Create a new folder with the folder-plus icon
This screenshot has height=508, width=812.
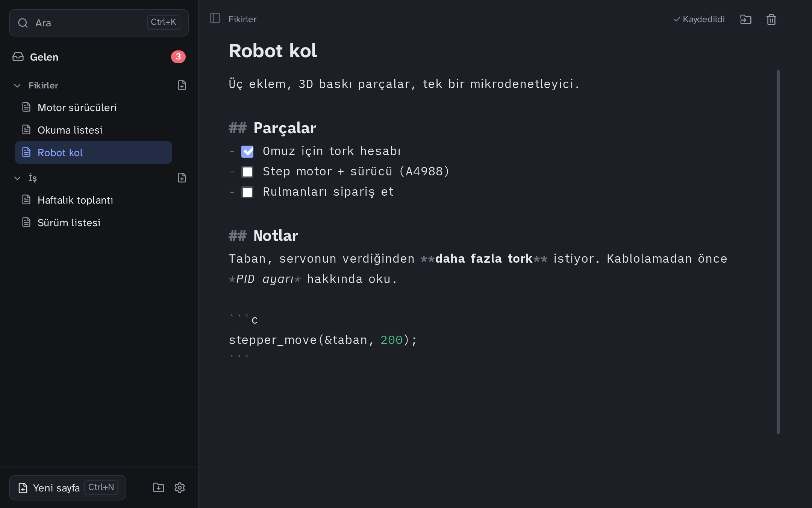pyautogui.click(x=159, y=488)
